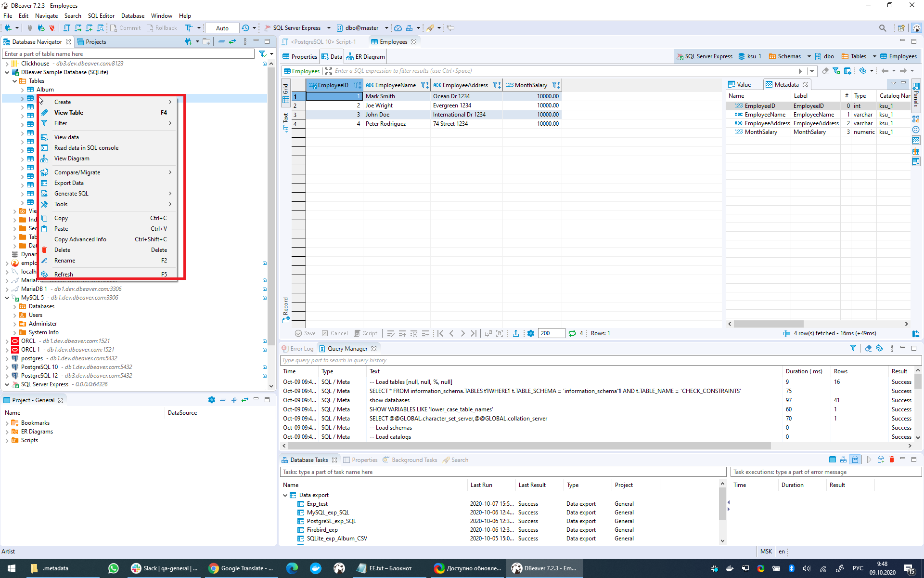Select Export Data from the context menu
The width and height of the screenshot is (924, 578).
[69, 183]
